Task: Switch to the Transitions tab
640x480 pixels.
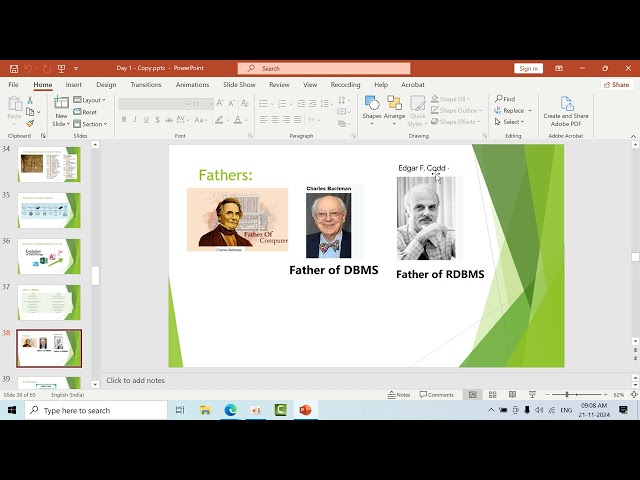Action: click(146, 84)
